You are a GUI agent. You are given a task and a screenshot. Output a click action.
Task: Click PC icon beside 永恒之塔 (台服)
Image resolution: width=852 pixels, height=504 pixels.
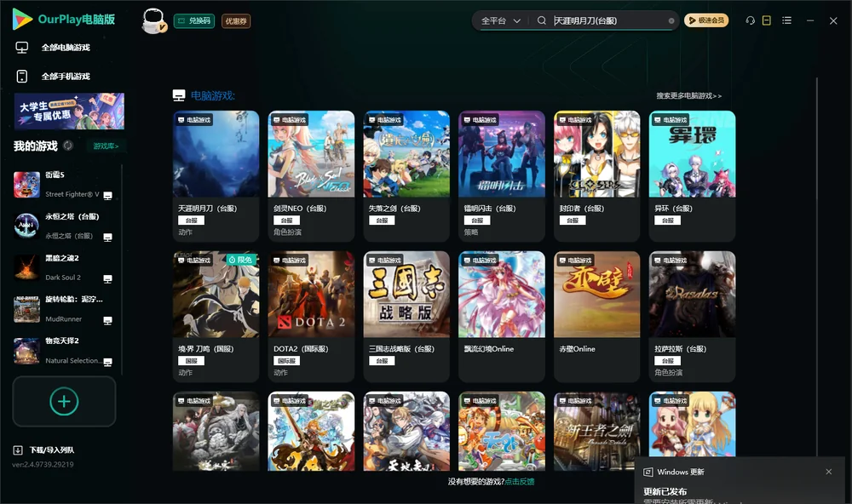[107, 238]
